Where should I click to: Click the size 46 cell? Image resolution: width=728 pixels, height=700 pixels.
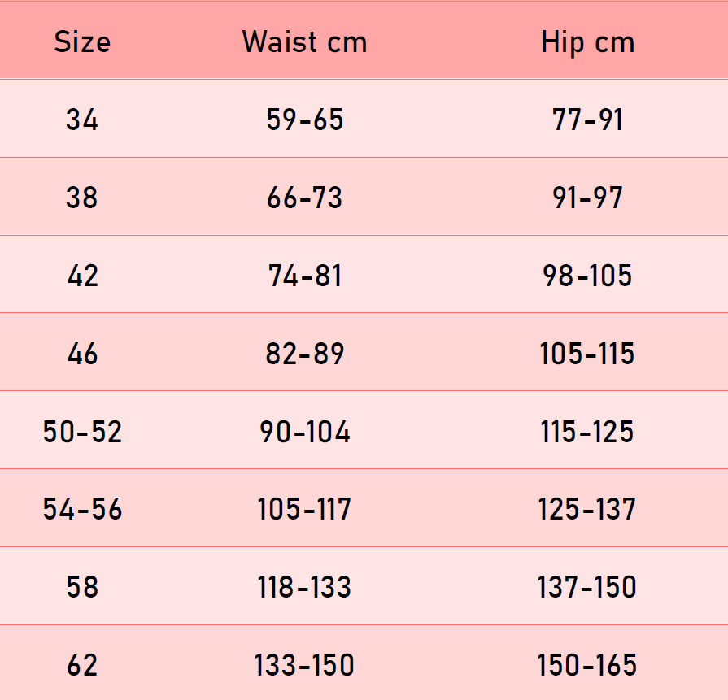tap(82, 354)
